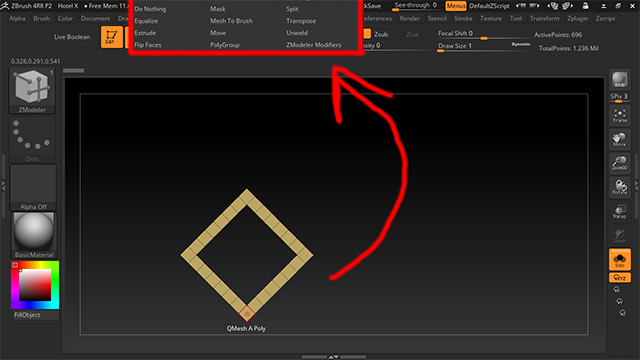
Task: Choose Mesh To Brush action
Action: point(231,21)
